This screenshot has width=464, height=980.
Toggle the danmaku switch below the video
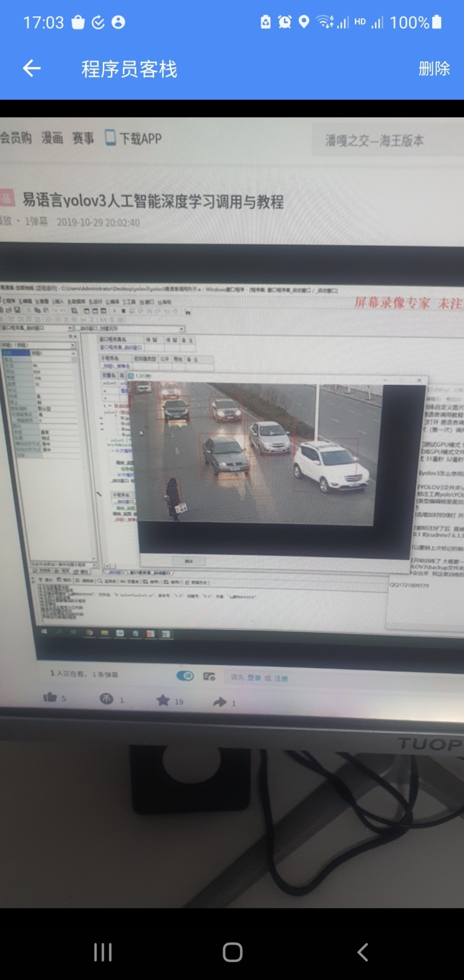point(185,675)
